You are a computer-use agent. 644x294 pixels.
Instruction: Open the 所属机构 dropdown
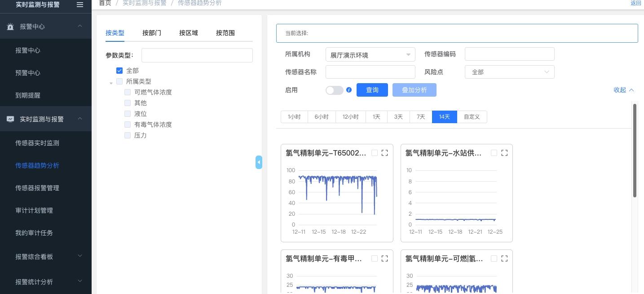pos(370,55)
